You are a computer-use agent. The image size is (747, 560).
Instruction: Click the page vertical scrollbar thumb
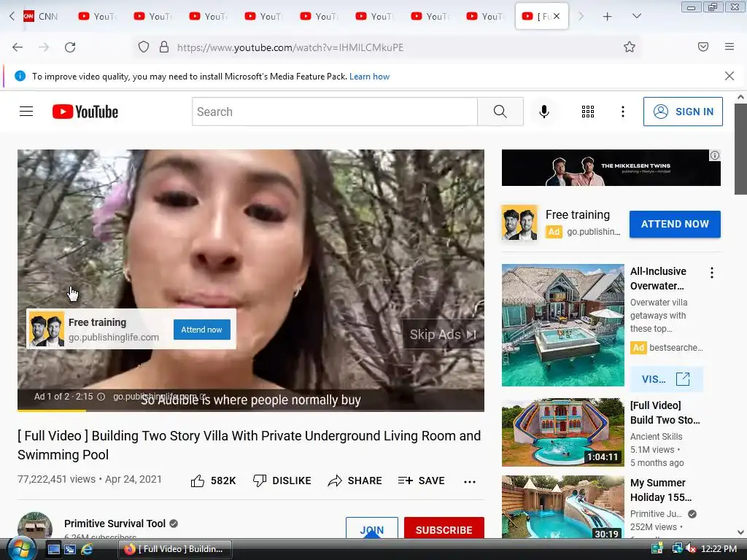point(740,149)
